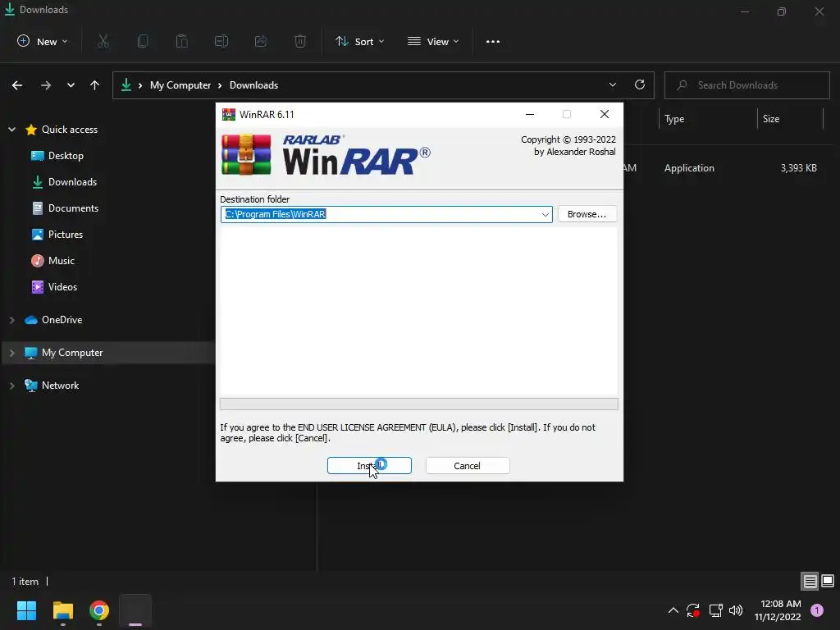The width and height of the screenshot is (840, 630).
Task: Click Cancel in the WinRAR installer
Action: click(x=467, y=466)
